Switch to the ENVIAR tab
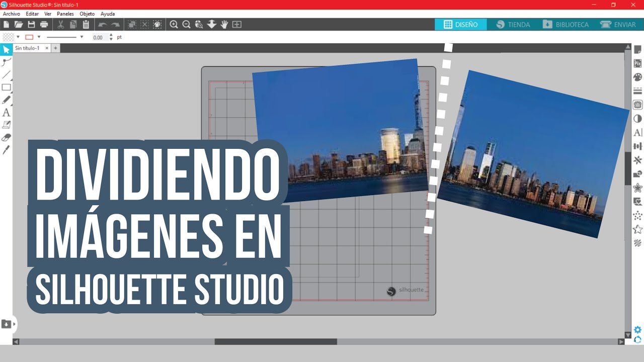The image size is (644, 362). click(618, 24)
